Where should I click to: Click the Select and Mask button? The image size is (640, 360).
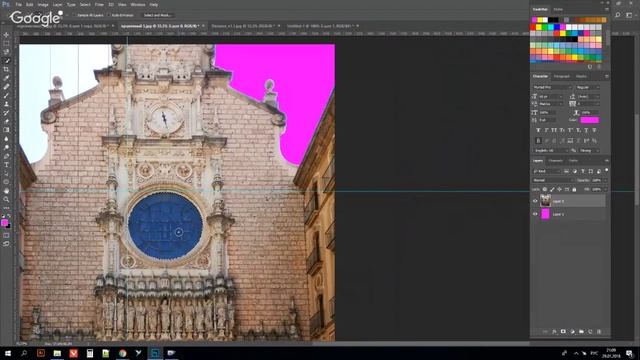[x=157, y=15]
